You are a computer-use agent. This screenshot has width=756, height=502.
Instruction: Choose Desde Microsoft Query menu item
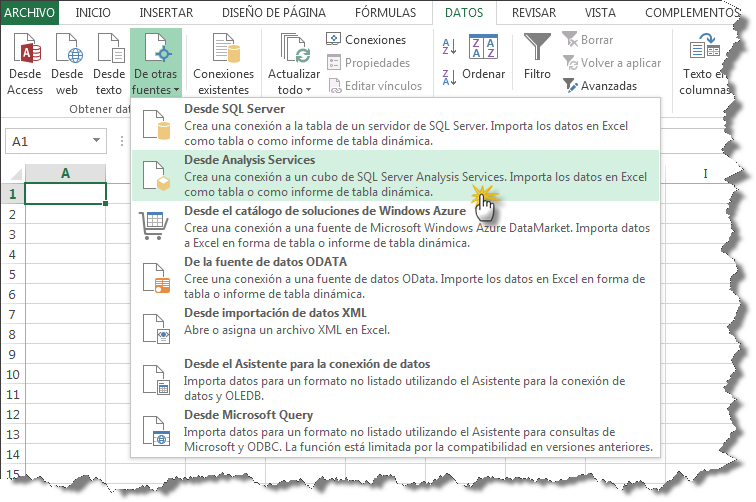395,431
